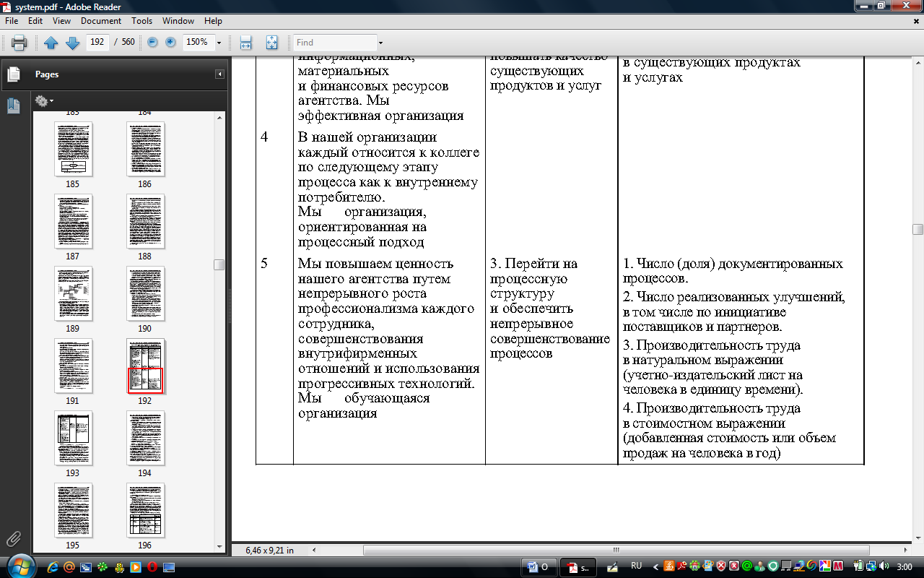Select page 190 thumbnail
Image resolution: width=924 pixels, height=578 pixels.
[145, 294]
